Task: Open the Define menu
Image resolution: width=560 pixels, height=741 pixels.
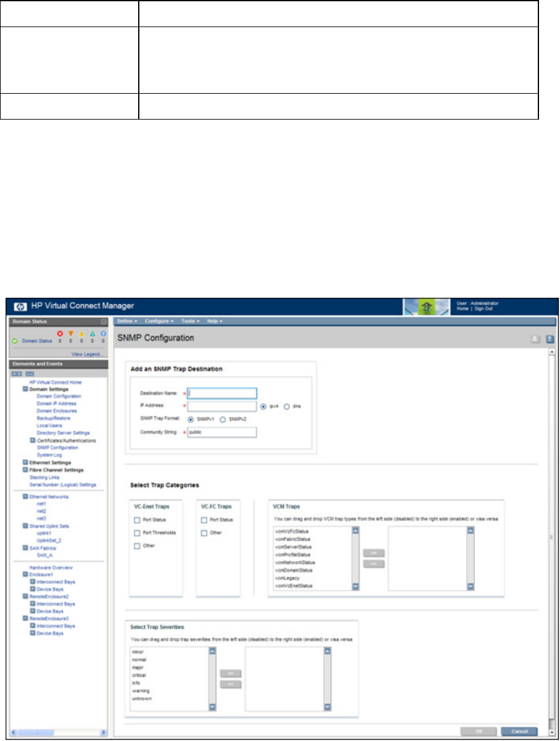Action: tap(128, 322)
